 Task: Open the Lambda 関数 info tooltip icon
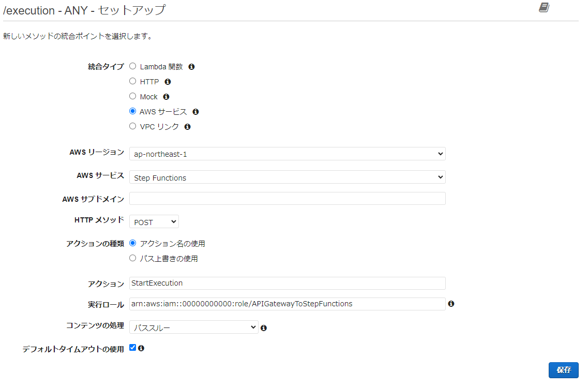pos(191,66)
